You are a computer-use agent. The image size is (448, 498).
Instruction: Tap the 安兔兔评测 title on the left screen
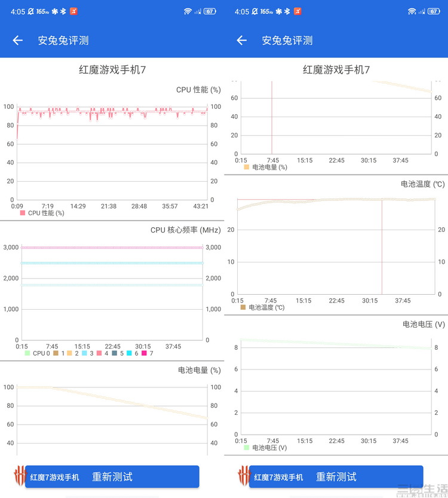pyautogui.click(x=63, y=40)
